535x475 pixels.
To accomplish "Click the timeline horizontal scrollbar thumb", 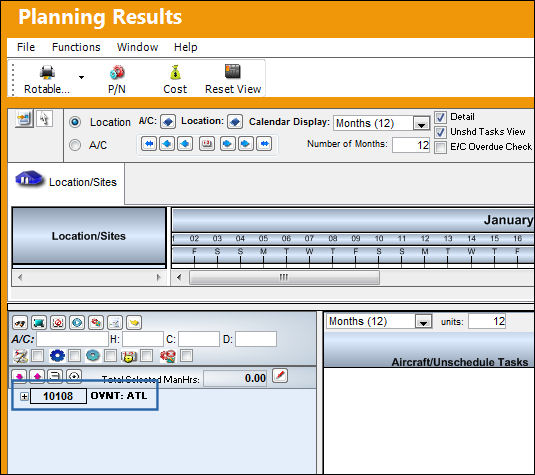I will pos(284,277).
